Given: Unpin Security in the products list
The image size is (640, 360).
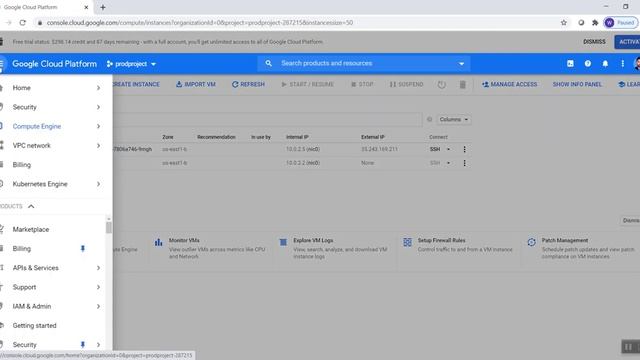Looking at the screenshot, I should tap(83, 345).
